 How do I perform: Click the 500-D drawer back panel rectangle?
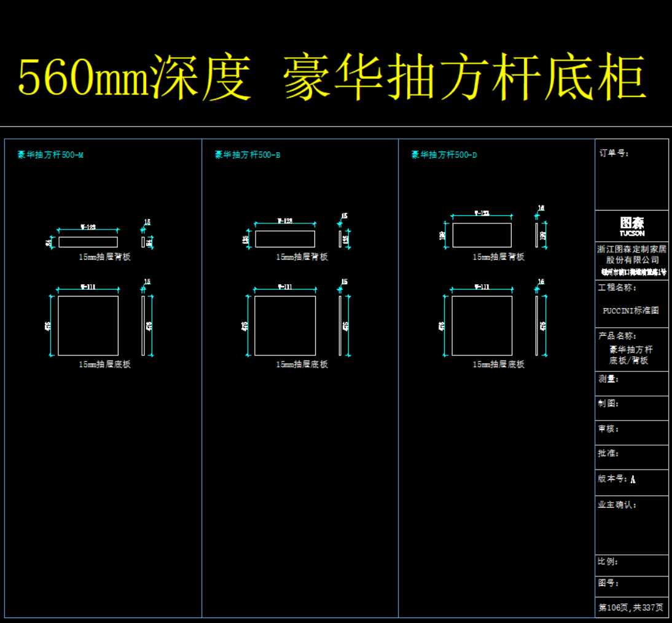[482, 235]
